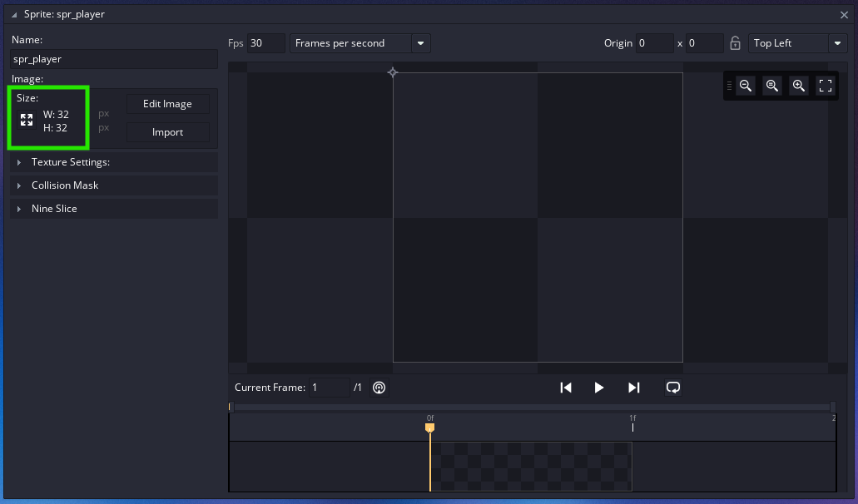Click the timeline playhead marker at 0f

tap(430, 427)
